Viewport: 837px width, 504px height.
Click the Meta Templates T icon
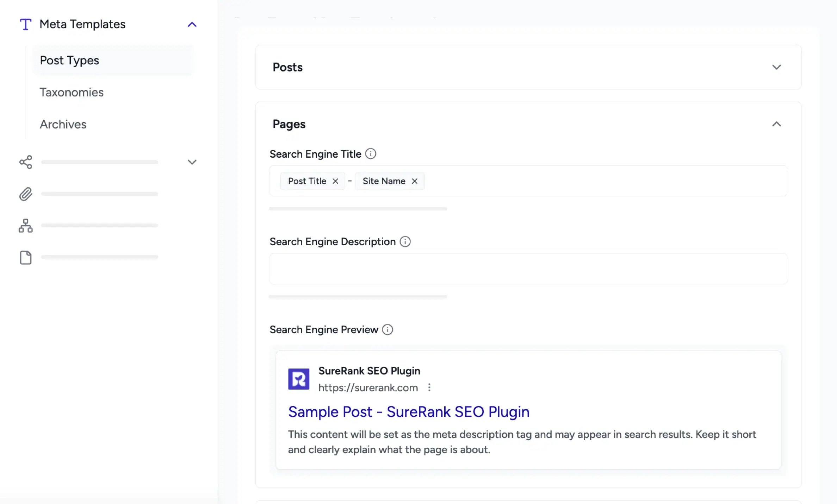click(25, 24)
